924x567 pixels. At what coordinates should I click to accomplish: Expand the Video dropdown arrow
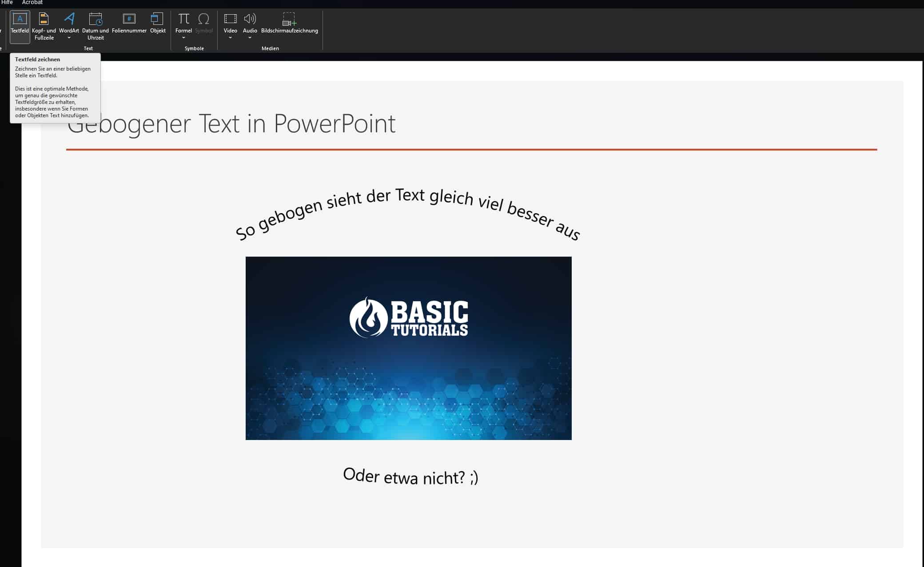(x=230, y=38)
